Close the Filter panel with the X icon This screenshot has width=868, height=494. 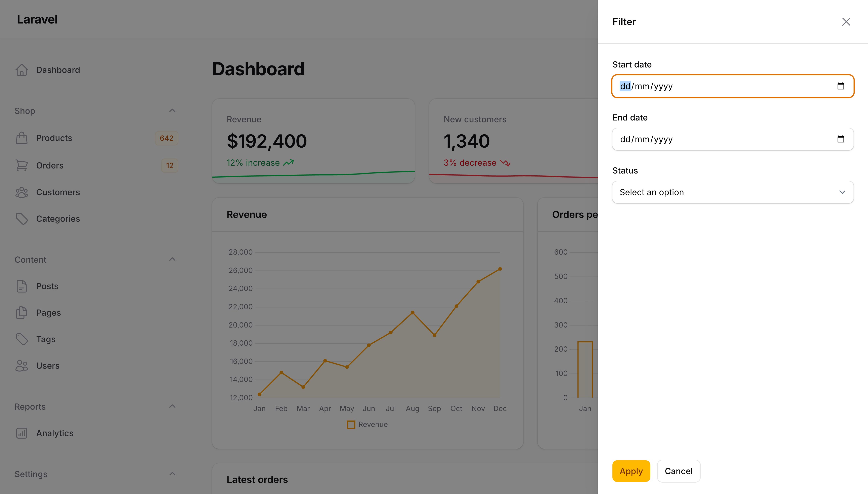point(846,22)
